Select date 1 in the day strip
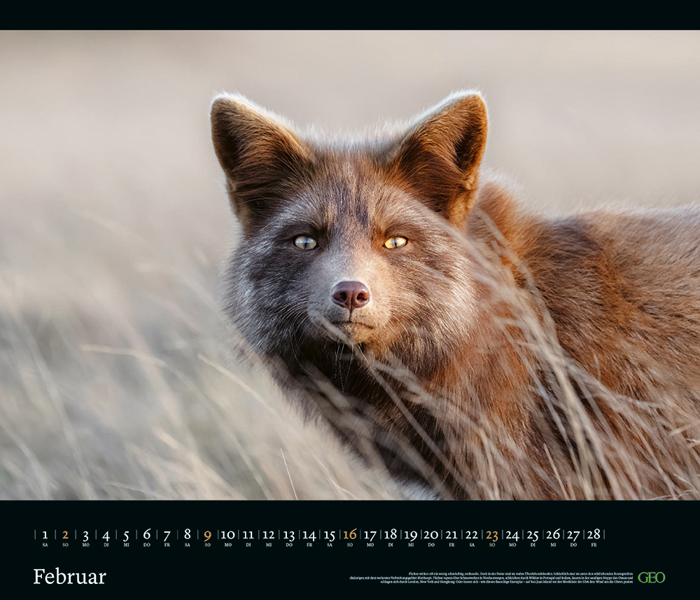Viewport: 700px width, 600px height. click(x=45, y=534)
